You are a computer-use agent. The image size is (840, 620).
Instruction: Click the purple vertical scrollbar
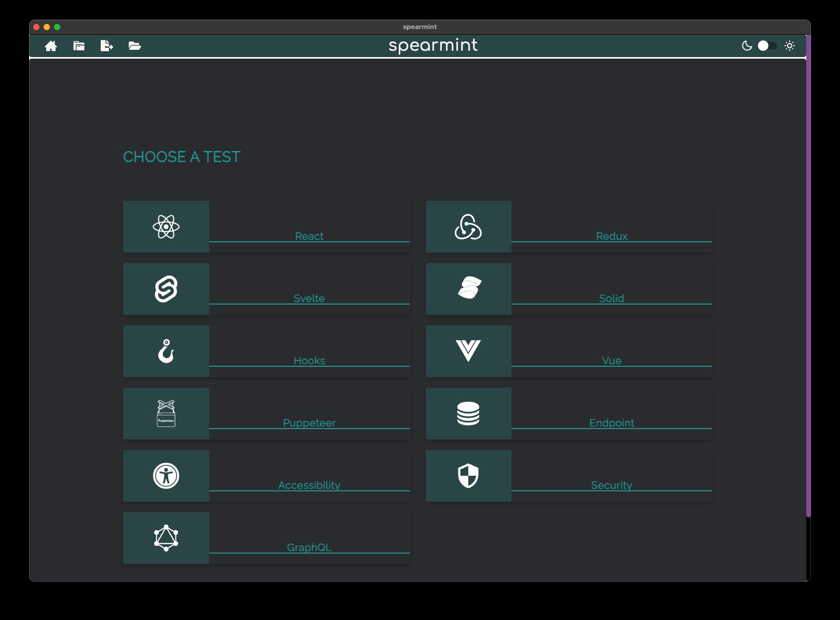[808, 276]
